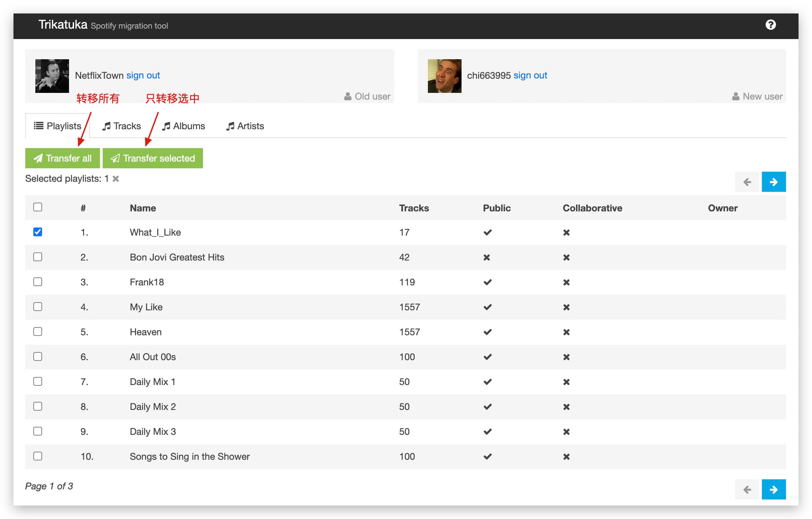Click chi663995 new user avatar
Image resolution: width=812 pixels, height=519 pixels.
[x=444, y=76]
